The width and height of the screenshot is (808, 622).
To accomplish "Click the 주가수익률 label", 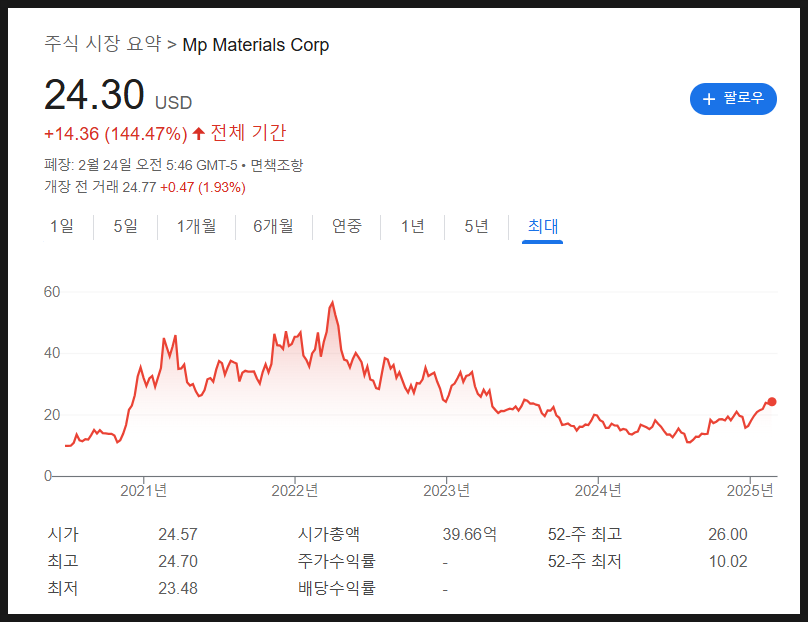I will [x=336, y=561].
